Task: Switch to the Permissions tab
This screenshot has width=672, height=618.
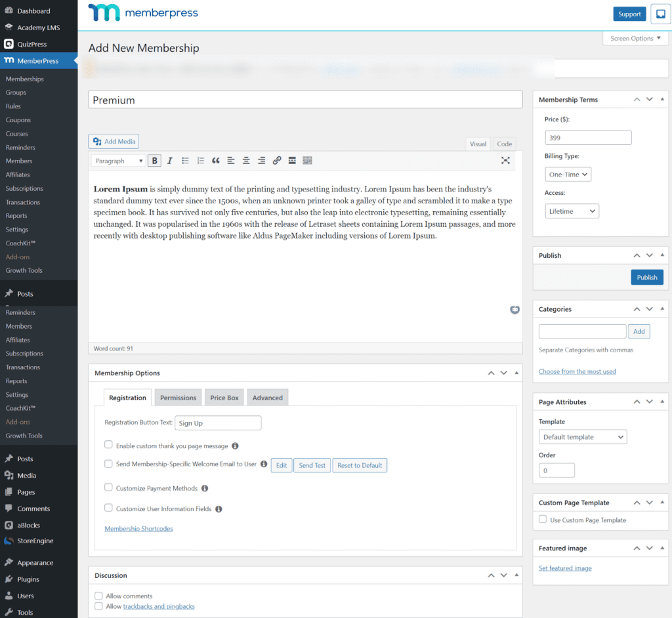Action: 178,397
